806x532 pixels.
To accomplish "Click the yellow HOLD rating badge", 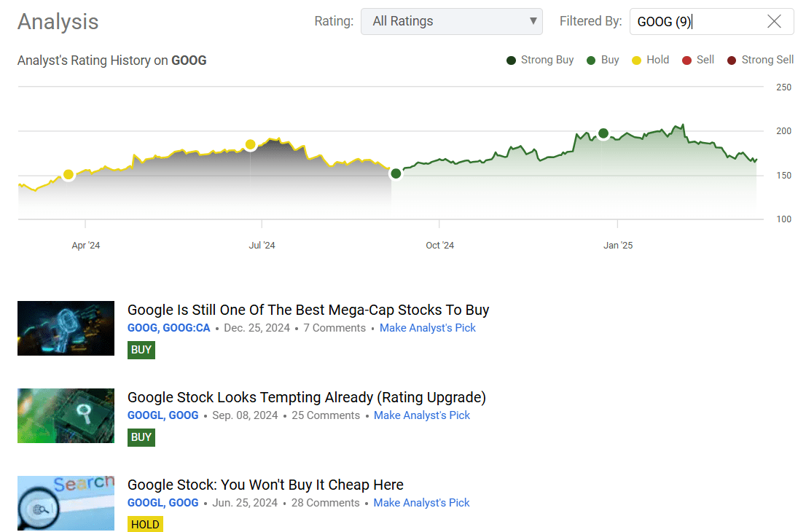I will [x=145, y=524].
